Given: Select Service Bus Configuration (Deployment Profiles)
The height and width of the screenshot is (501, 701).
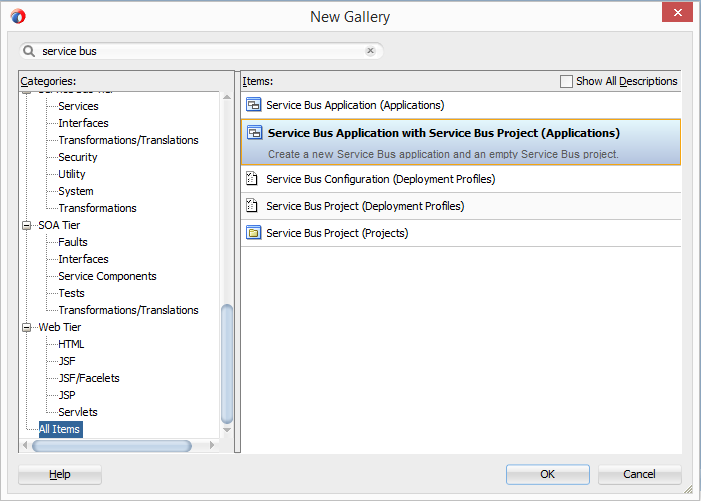Looking at the screenshot, I should point(461,179).
